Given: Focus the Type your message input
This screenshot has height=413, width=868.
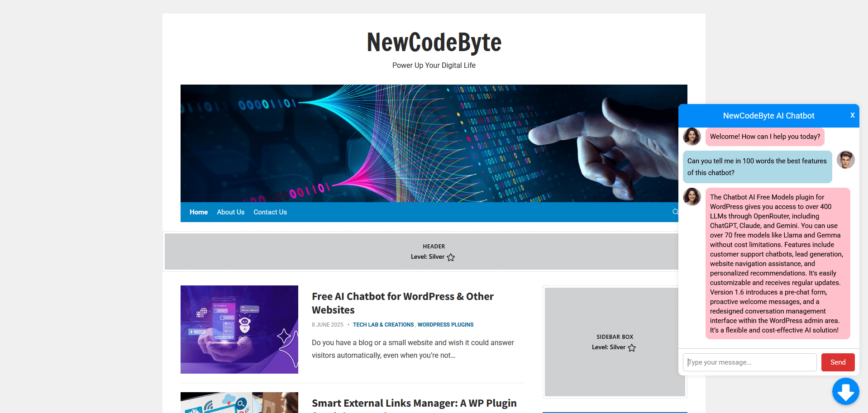Looking at the screenshot, I should pyautogui.click(x=749, y=362).
